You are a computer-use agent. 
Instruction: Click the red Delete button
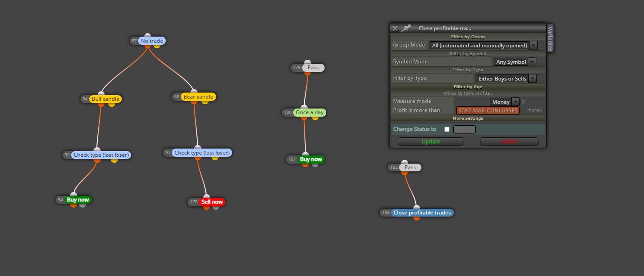coord(509,142)
